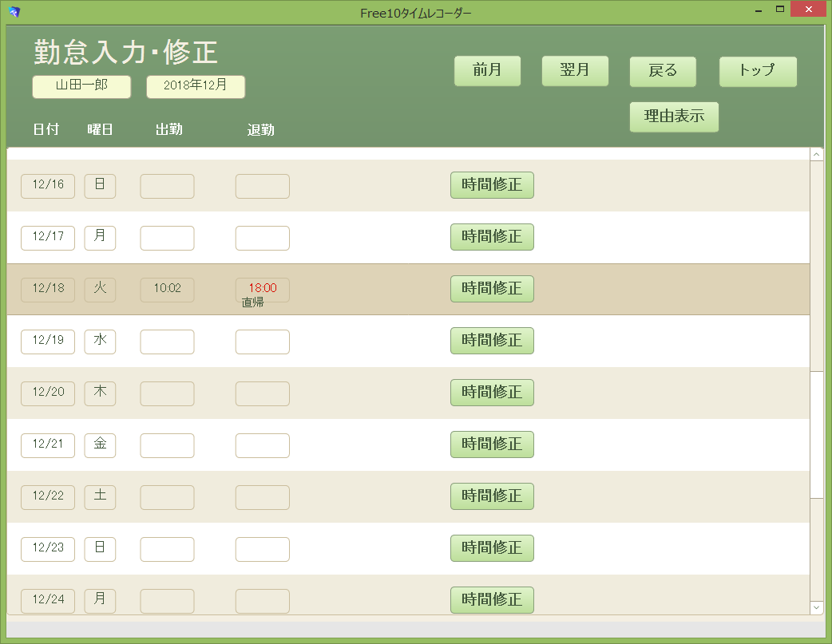Click the 12/23 clock-in field
The width and height of the screenshot is (832, 644).
point(167,550)
